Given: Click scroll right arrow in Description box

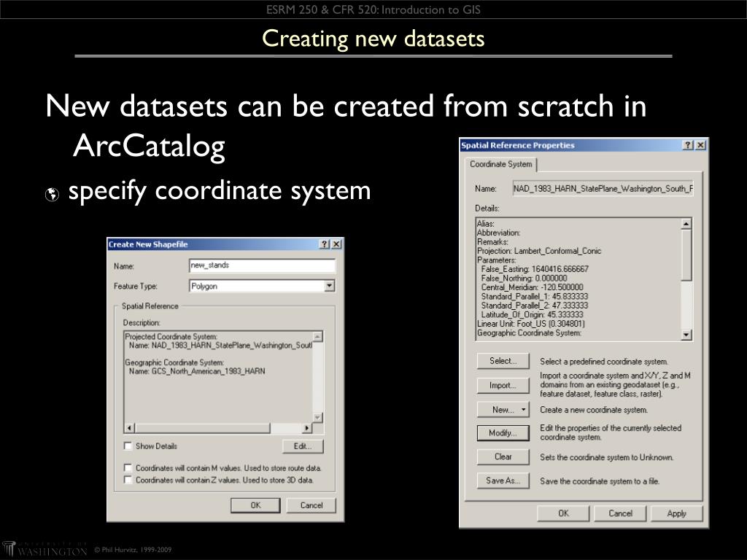Looking at the screenshot, I should [x=307, y=428].
